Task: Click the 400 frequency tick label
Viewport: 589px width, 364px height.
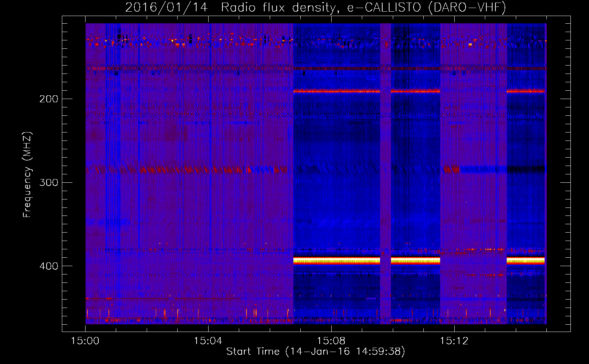Action: (49, 266)
